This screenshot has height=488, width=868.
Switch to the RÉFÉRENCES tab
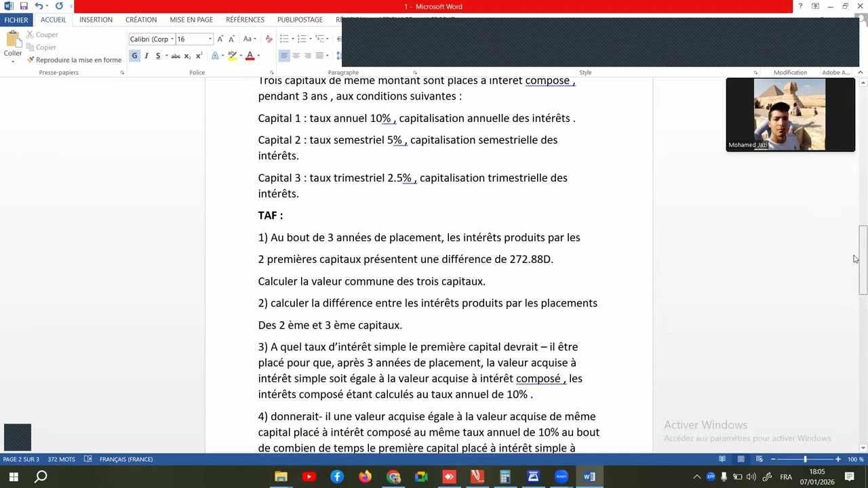click(245, 20)
